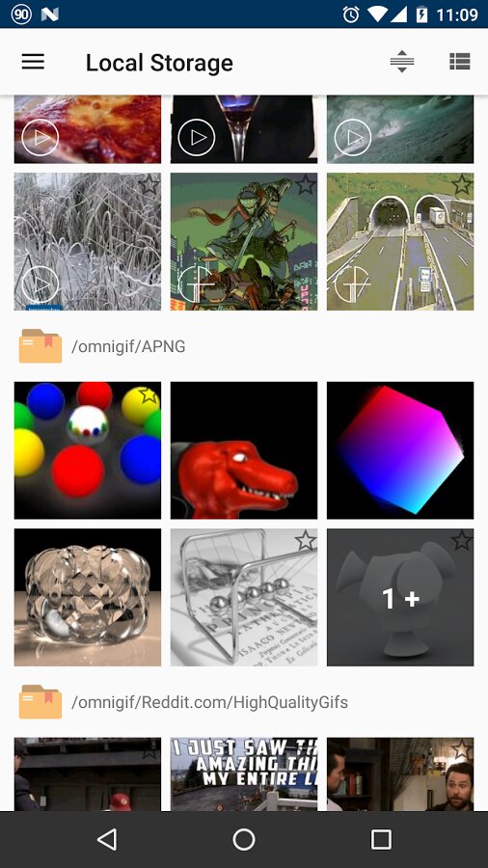Tap the Android home button
Viewport: 488px width, 868px height.
[x=244, y=839]
